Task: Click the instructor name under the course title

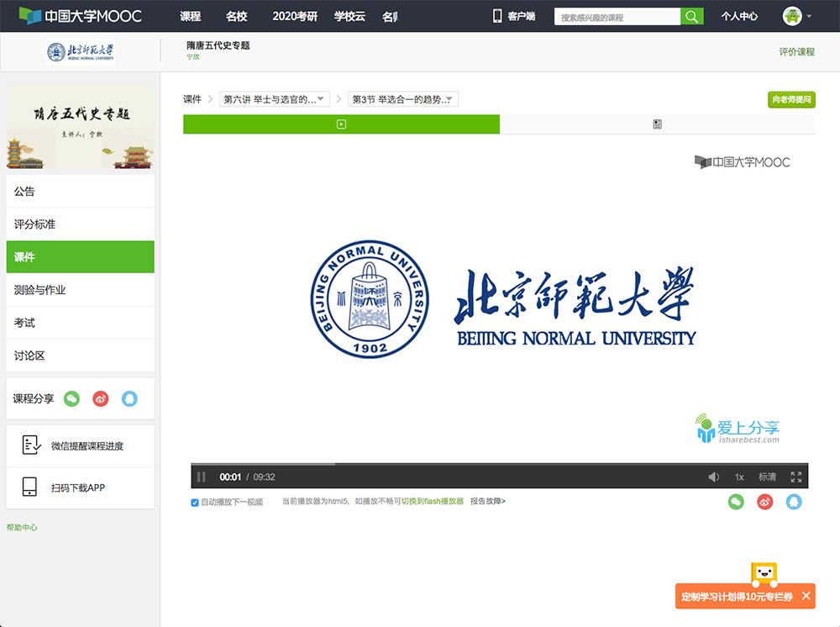Action: [193, 57]
